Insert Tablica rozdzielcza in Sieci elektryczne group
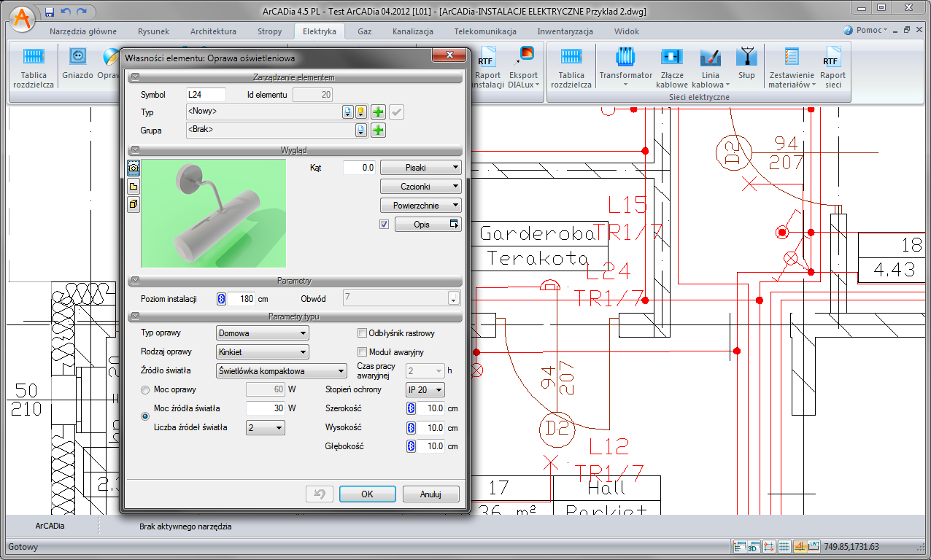The width and height of the screenshot is (931, 560). click(571, 67)
